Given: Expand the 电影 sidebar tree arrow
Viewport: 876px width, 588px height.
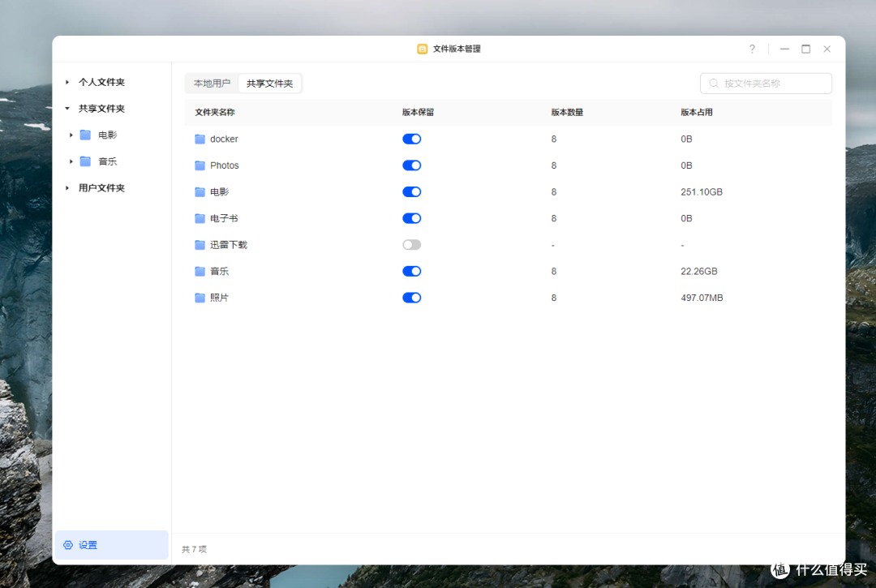Looking at the screenshot, I should [71, 135].
